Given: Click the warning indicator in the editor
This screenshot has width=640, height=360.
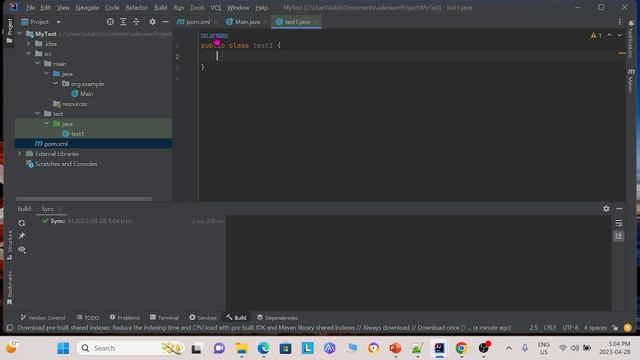Looking at the screenshot, I should point(596,36).
